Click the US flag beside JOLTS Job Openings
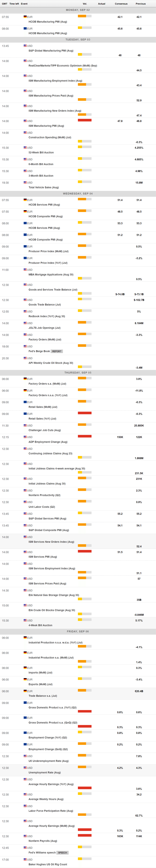The width and height of the screenshot is (156, 868). click(25, 323)
